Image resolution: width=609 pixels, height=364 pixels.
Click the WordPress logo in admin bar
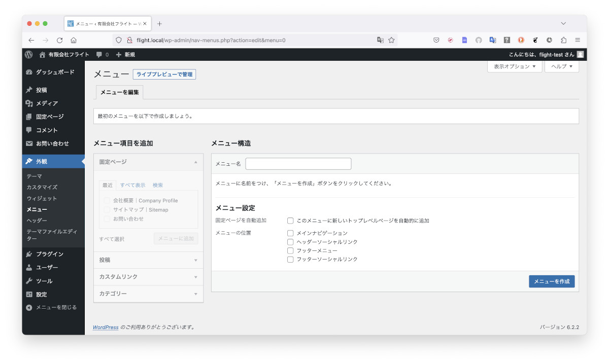pos(29,54)
